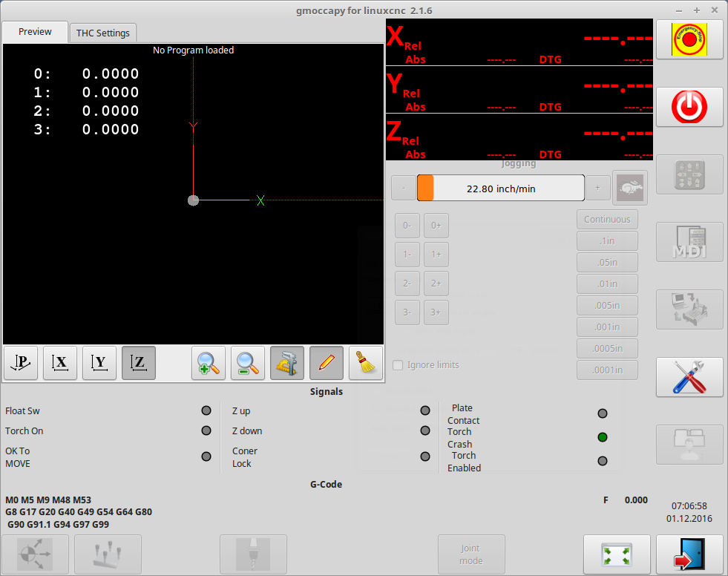Image resolution: width=728 pixels, height=576 pixels.
Task: Toggle the tool path pencil button
Action: tap(327, 363)
